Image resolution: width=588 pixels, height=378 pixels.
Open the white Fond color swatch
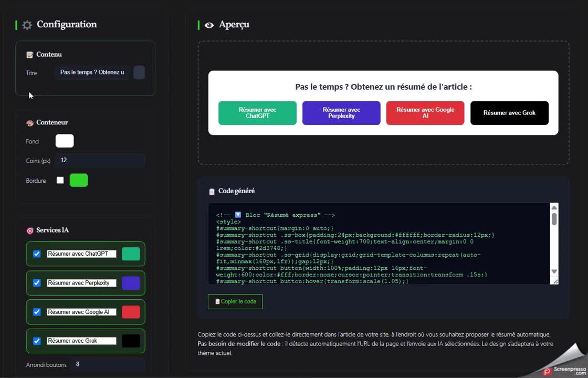click(x=65, y=141)
